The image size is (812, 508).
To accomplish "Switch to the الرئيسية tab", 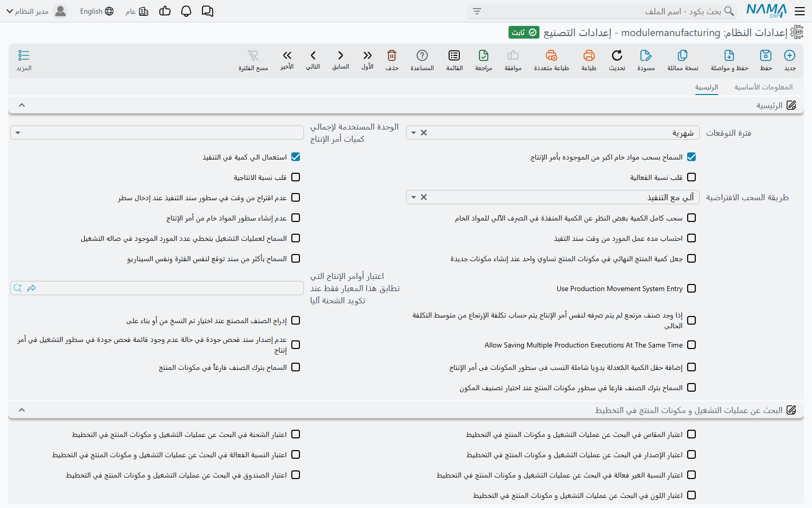I will [x=706, y=87].
